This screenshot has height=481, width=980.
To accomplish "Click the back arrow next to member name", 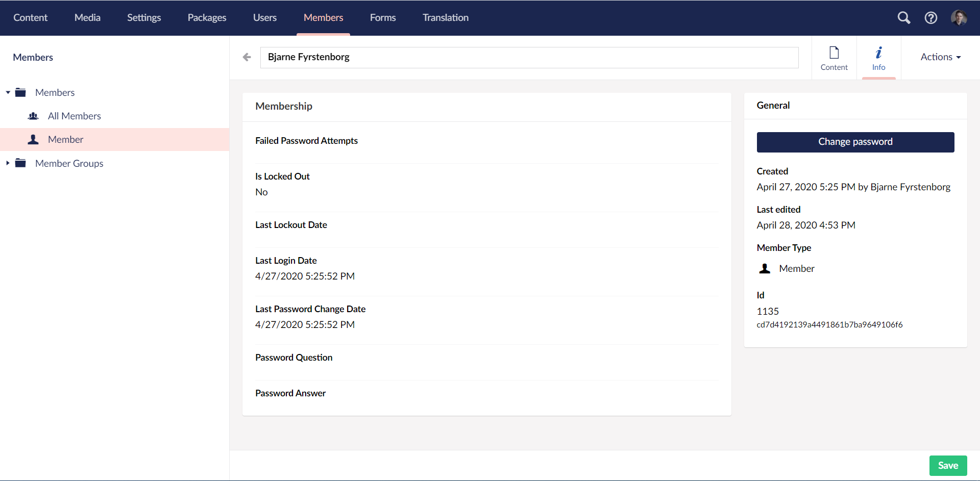I will [x=247, y=57].
